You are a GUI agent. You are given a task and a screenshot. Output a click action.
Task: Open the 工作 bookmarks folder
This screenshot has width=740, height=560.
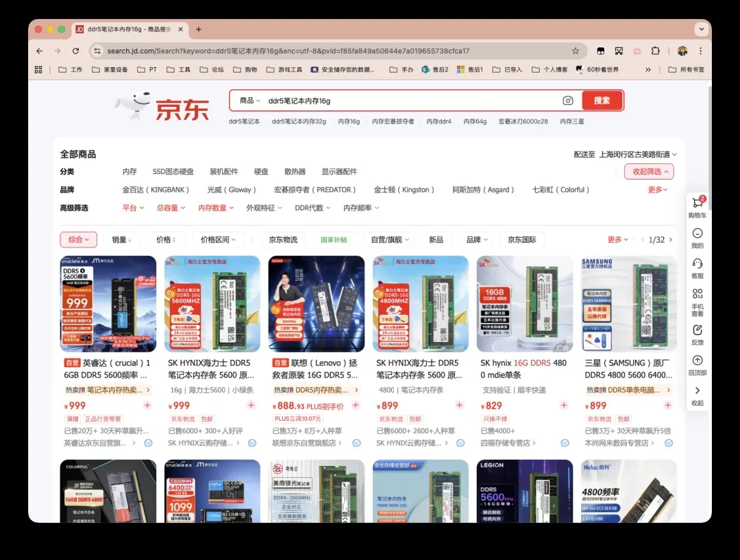point(71,69)
